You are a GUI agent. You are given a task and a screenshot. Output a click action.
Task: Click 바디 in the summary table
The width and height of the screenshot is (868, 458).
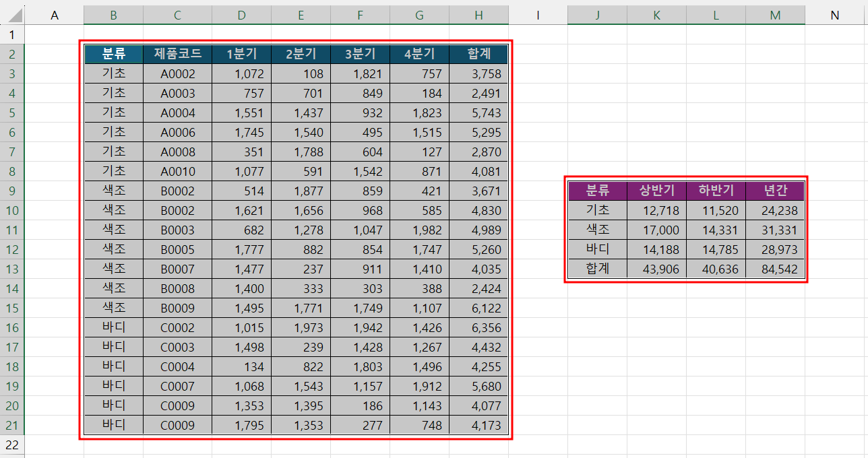[x=597, y=250]
